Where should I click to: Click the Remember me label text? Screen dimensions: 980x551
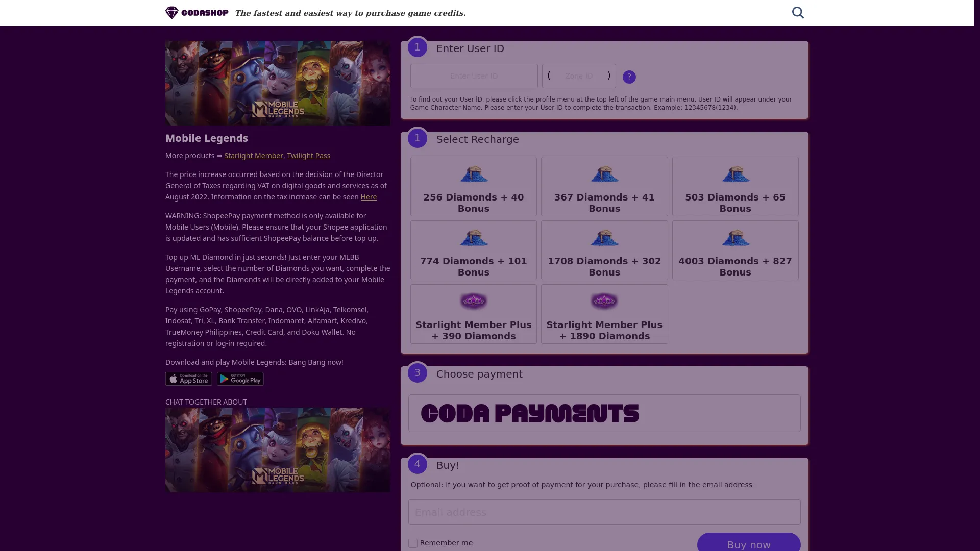click(x=446, y=543)
